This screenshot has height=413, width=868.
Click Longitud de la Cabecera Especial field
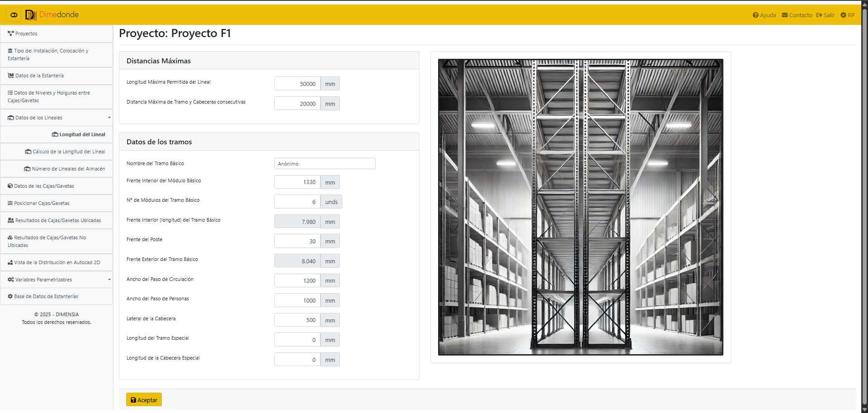coord(297,360)
